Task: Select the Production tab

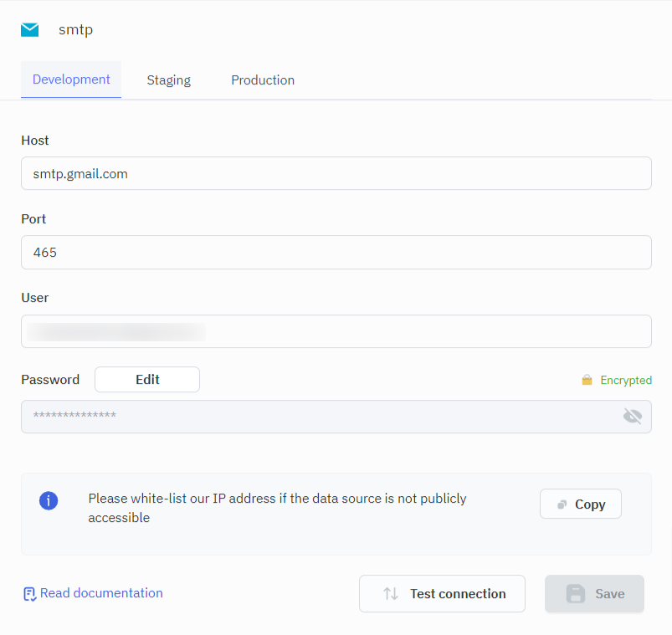Action: [x=263, y=80]
